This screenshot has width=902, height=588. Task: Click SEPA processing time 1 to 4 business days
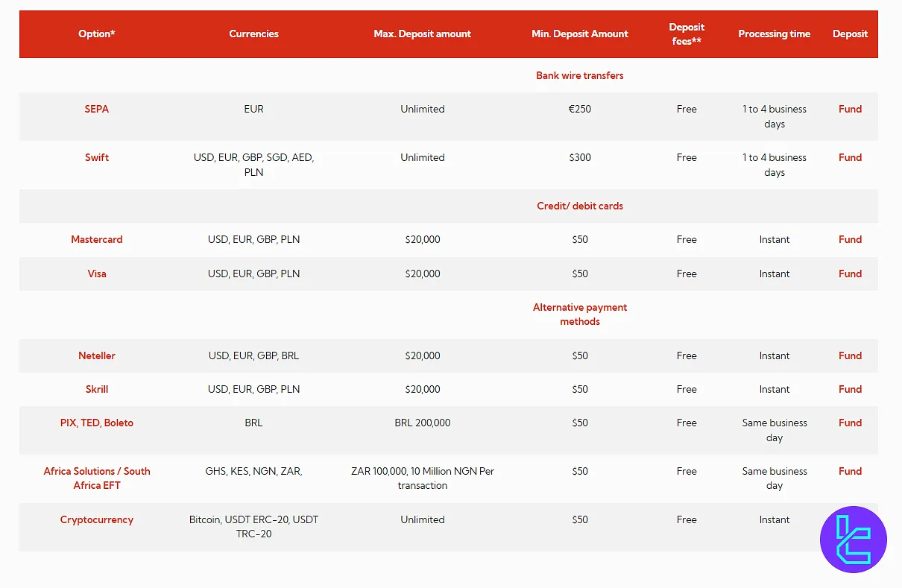(x=775, y=116)
